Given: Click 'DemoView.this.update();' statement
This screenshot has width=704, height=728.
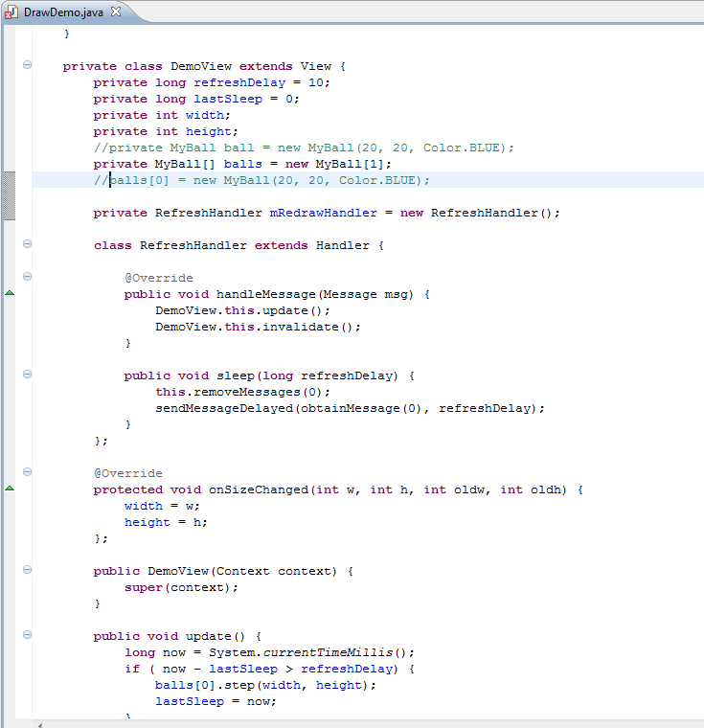Looking at the screenshot, I should (243, 310).
